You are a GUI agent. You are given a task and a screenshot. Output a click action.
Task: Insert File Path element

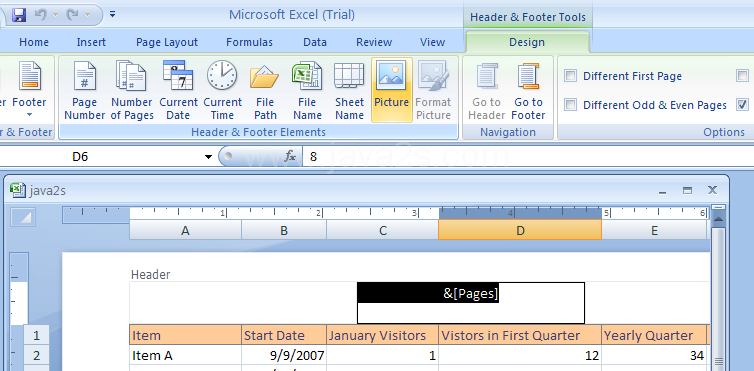click(x=265, y=90)
